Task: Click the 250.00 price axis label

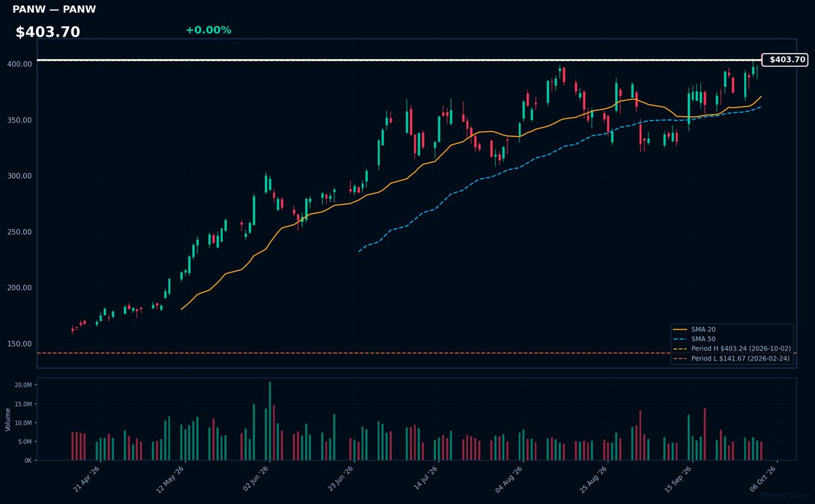Action: [20, 232]
